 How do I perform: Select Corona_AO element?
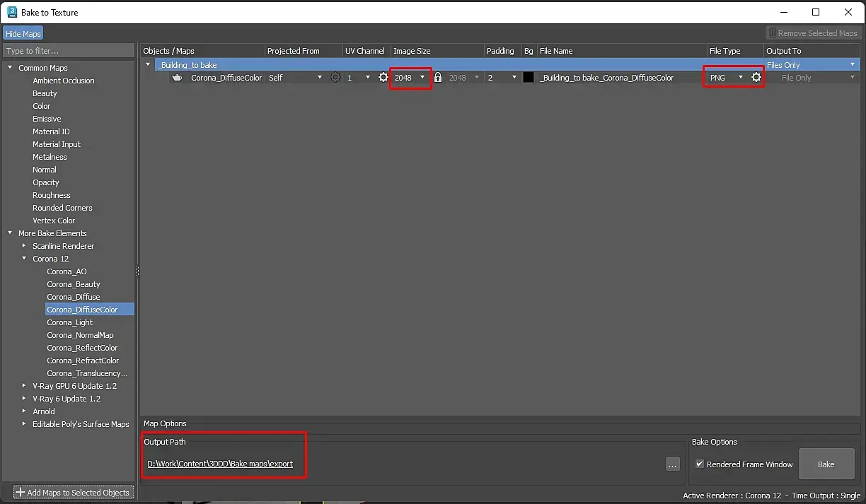click(x=67, y=271)
